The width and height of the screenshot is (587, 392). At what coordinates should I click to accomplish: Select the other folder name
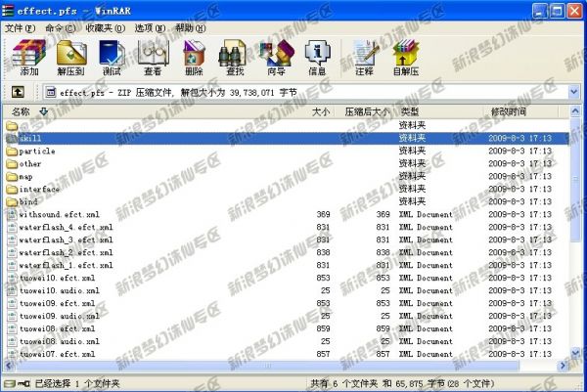click(x=30, y=164)
